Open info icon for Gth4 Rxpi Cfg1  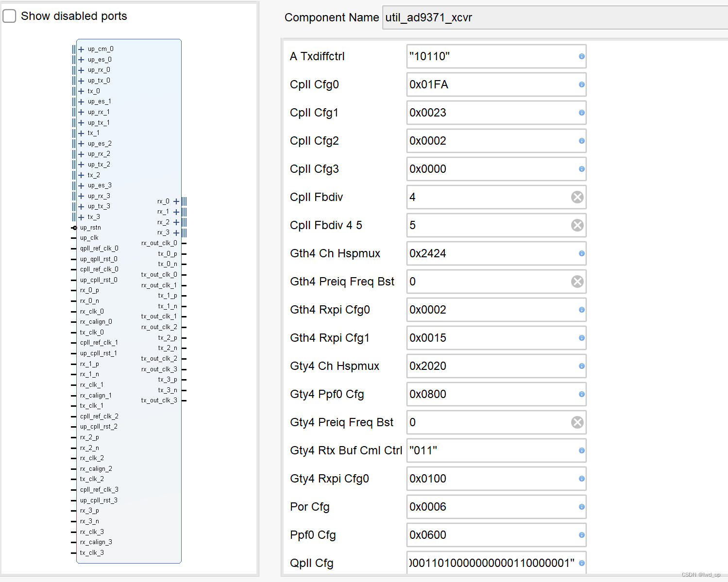(x=581, y=338)
